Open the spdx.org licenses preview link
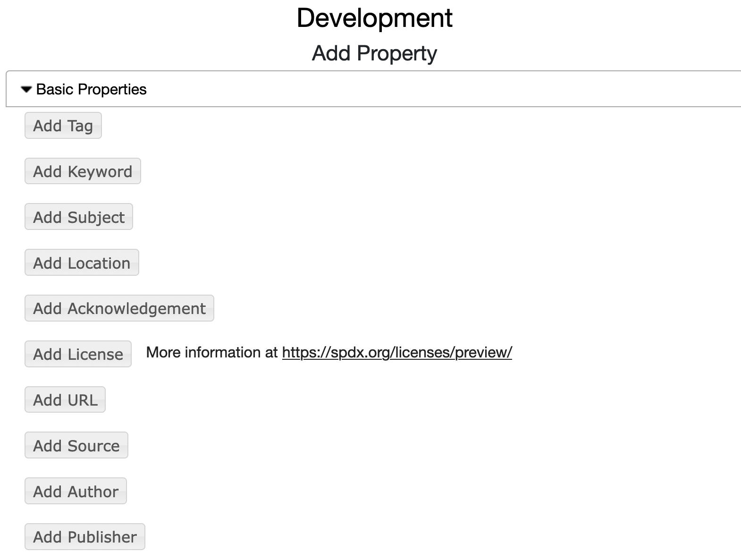 pyautogui.click(x=396, y=353)
